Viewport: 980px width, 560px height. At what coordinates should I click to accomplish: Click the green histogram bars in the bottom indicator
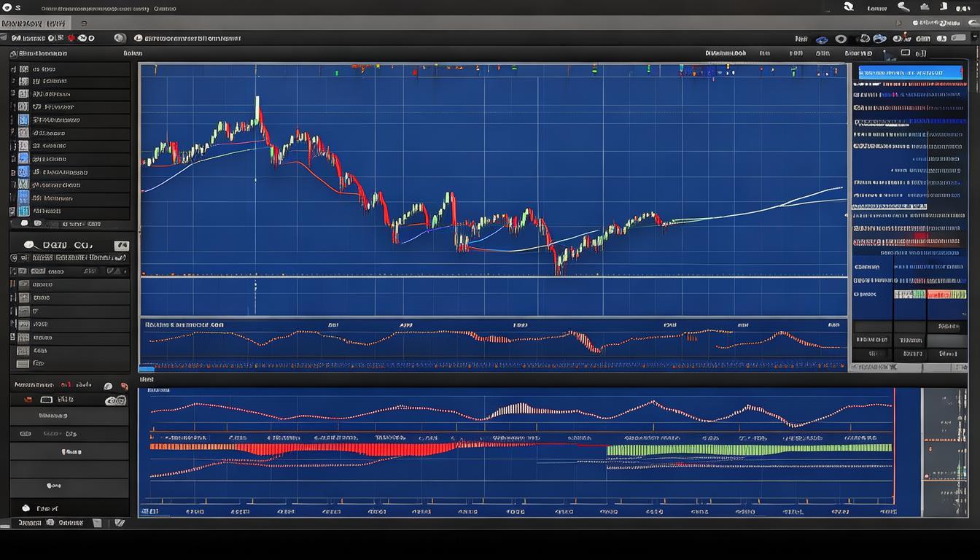[x=749, y=450]
